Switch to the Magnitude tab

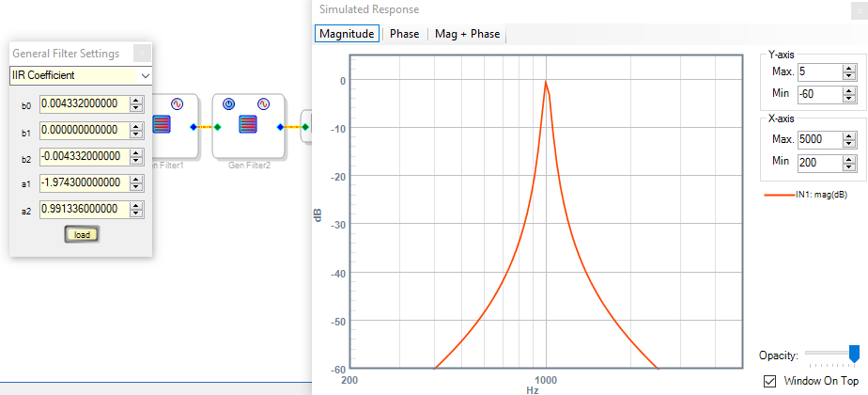click(347, 34)
